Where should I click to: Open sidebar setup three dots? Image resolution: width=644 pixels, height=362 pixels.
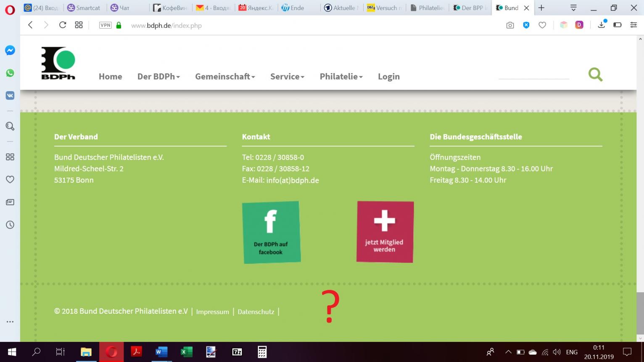click(x=10, y=322)
